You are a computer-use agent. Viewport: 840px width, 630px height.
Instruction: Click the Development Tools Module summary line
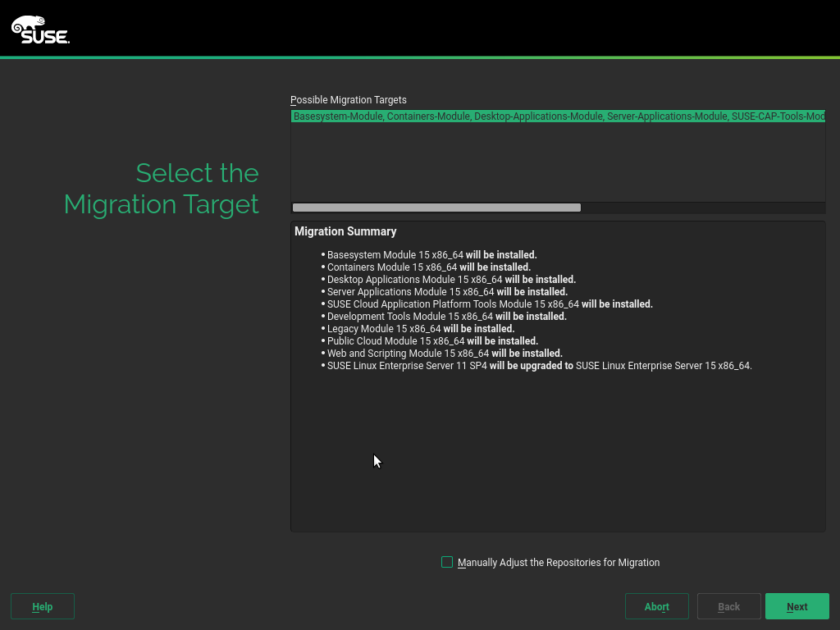[x=446, y=316]
